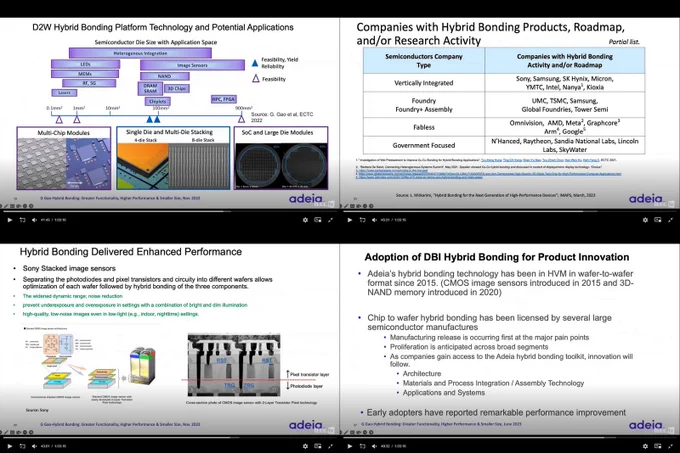The height and width of the screenshot is (453, 680).
Task: Click the Single Die and Multi-Die Stacking image panel
Action: (x=173, y=158)
